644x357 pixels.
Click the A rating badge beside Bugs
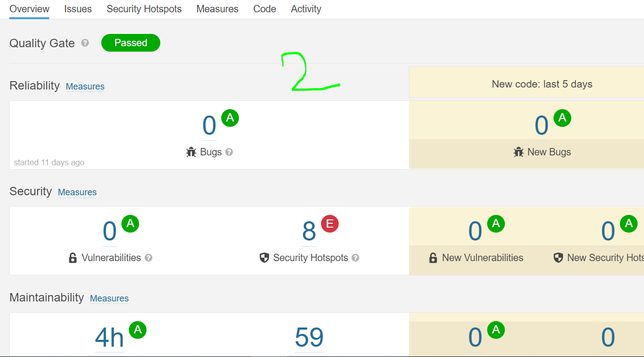(x=230, y=118)
